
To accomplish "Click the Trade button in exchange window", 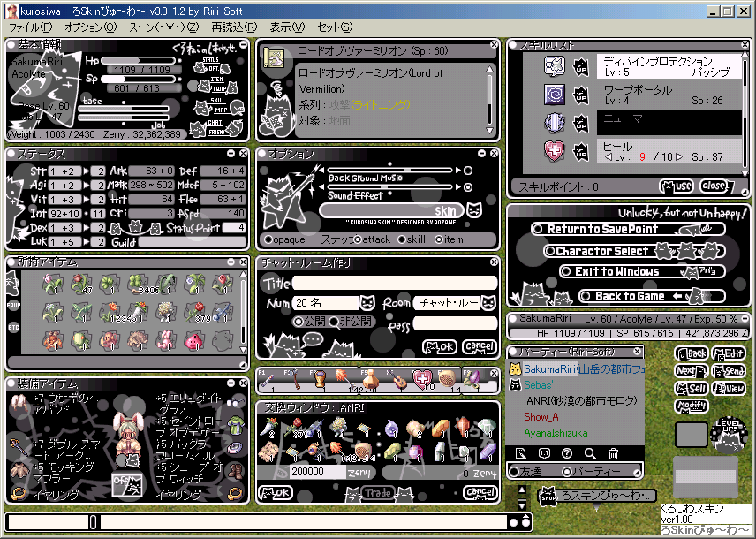I will tap(377, 493).
